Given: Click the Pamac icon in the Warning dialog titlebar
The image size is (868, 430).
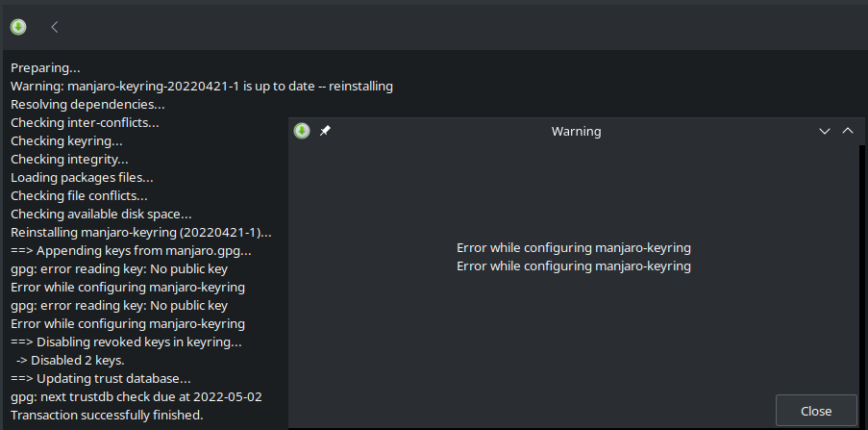Looking at the screenshot, I should point(302,131).
